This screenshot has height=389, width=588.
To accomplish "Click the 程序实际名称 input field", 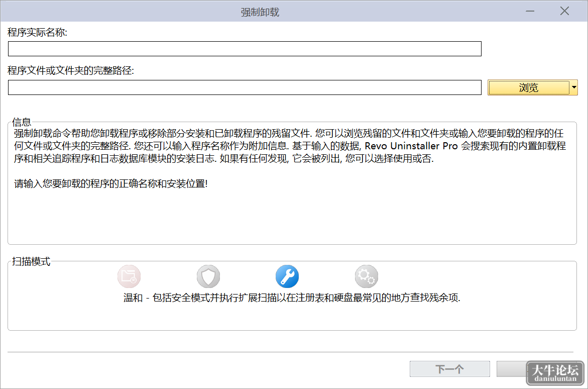I will click(x=245, y=49).
